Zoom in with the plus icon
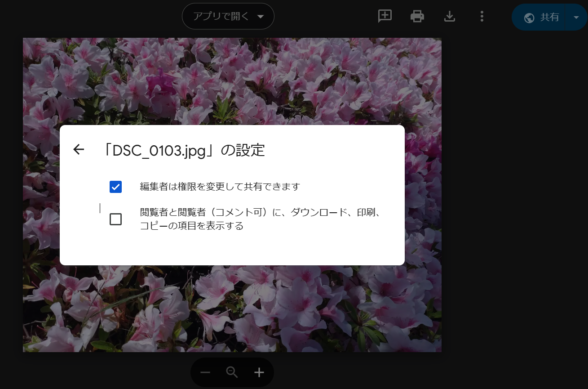588x389 pixels. pos(259,372)
